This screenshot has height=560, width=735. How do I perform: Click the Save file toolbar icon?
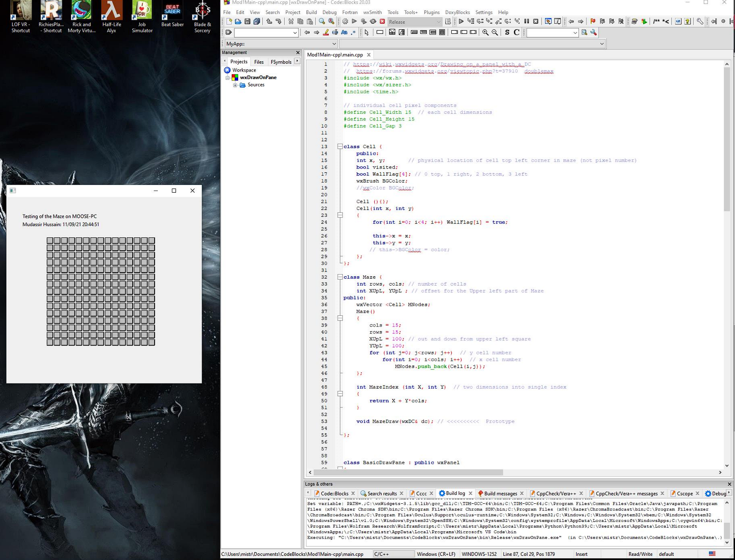(247, 21)
